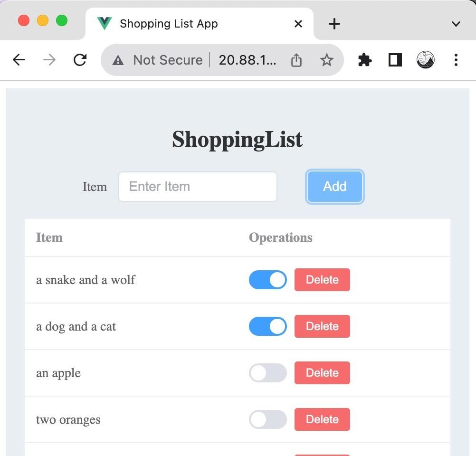The width and height of the screenshot is (476, 456).
Task: Click the browser back arrow
Action: coord(19,60)
